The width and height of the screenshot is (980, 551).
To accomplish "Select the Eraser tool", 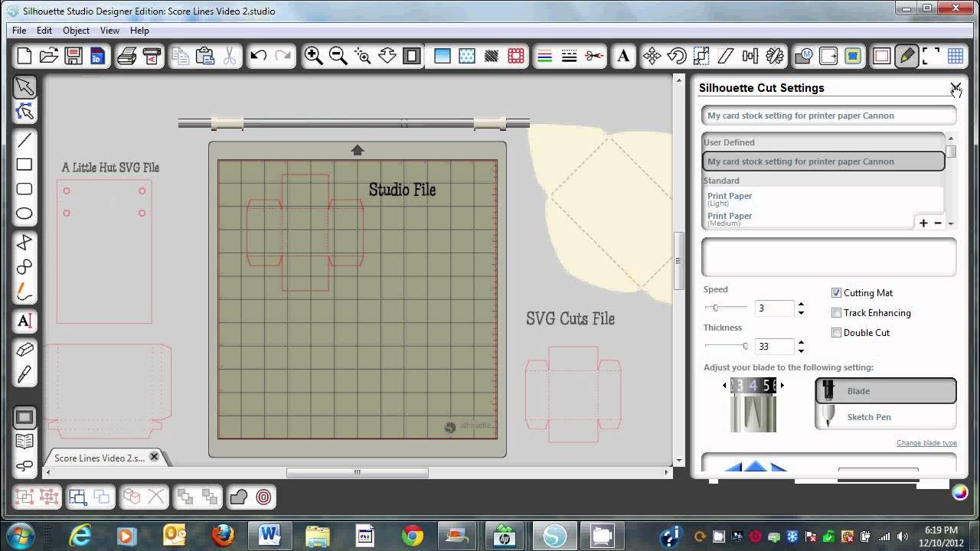I will click(x=24, y=350).
